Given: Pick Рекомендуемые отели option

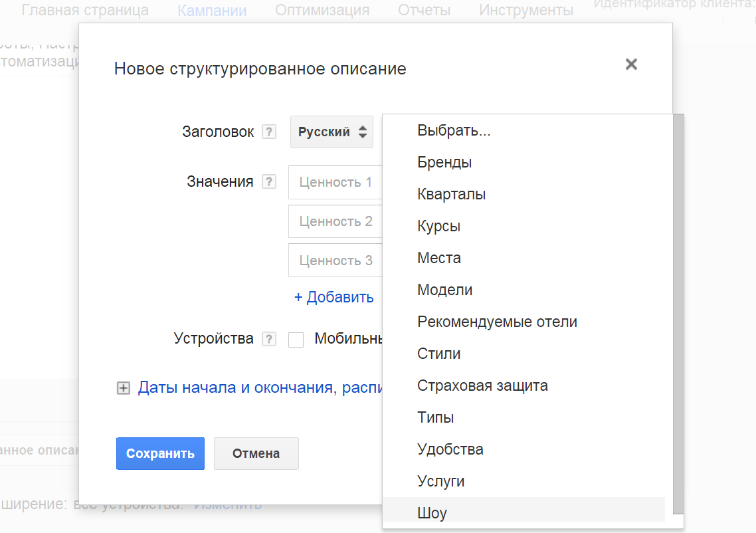Looking at the screenshot, I should pyautogui.click(x=497, y=322).
